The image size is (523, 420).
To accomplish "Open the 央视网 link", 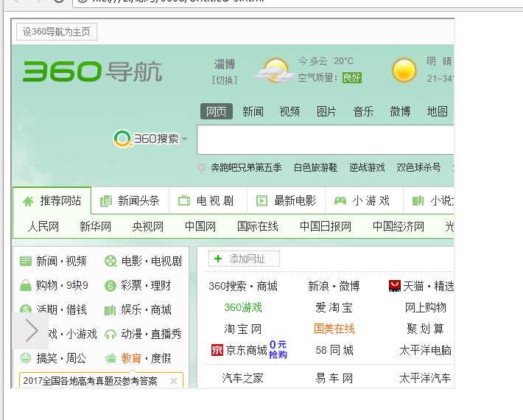I will pyautogui.click(x=148, y=226).
